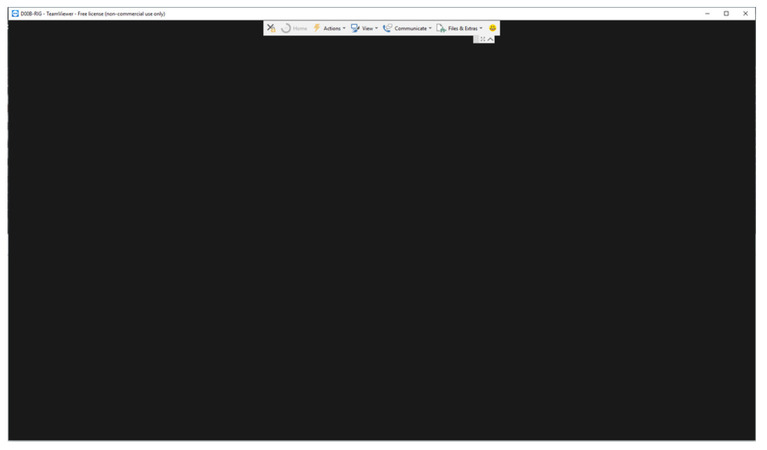Open the Actions dropdown menu

[329, 28]
